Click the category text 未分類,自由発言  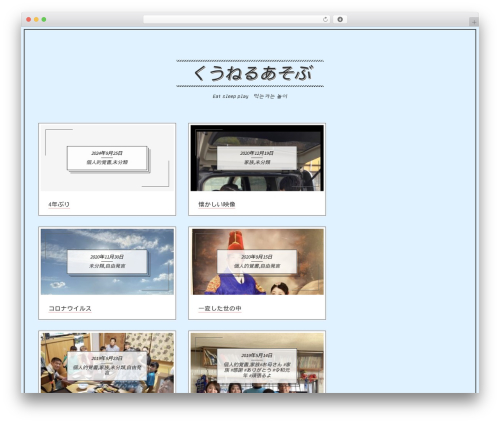click(x=107, y=266)
